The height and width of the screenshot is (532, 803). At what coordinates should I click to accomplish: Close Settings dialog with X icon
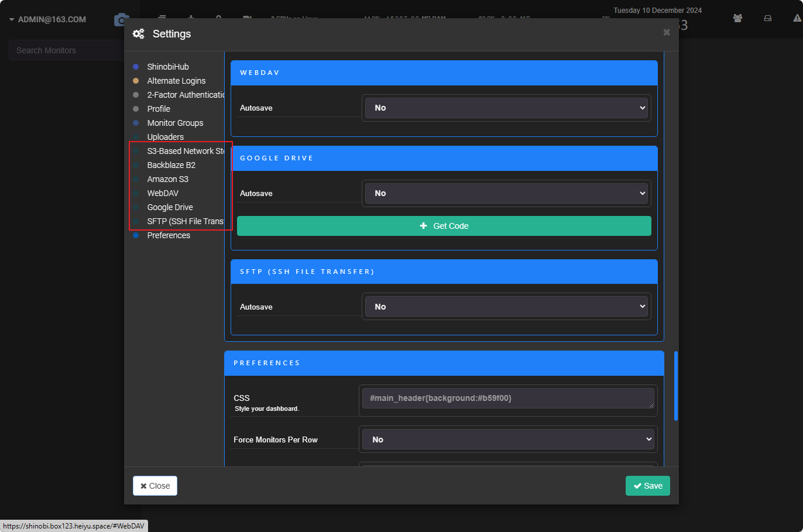tap(666, 33)
